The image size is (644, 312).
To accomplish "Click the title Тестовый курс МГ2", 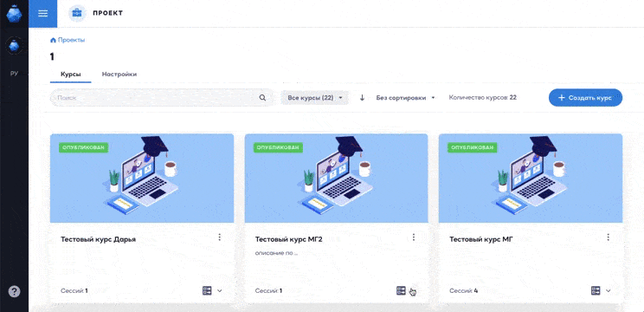I will 289,239.
